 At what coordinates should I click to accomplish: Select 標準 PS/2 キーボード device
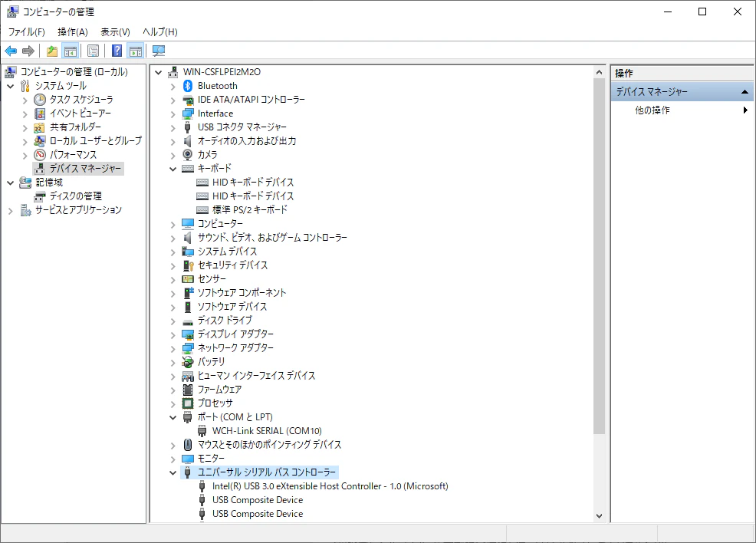250,210
